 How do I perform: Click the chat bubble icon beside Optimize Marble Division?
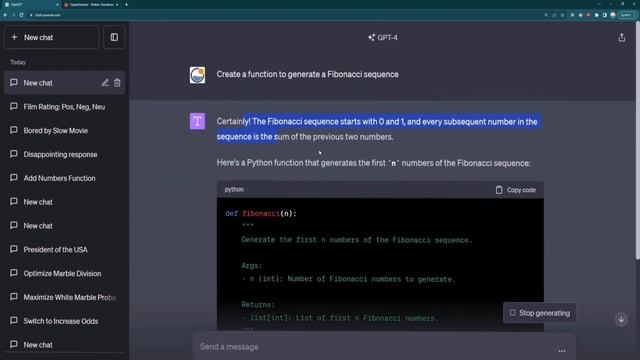[x=14, y=273]
